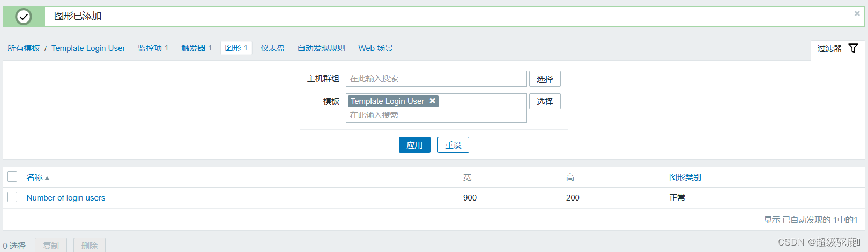Click 选择 button for 主机群组
This screenshot has width=868, height=252.
coord(545,79)
